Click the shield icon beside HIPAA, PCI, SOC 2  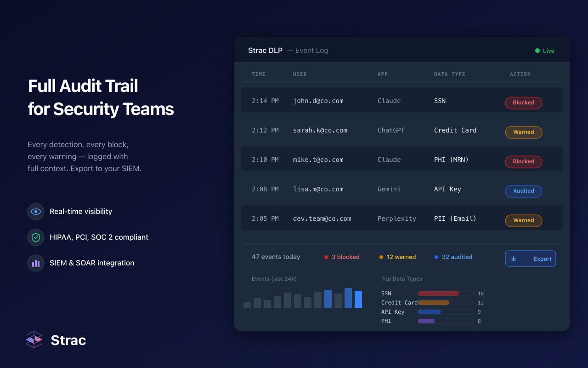click(x=36, y=237)
